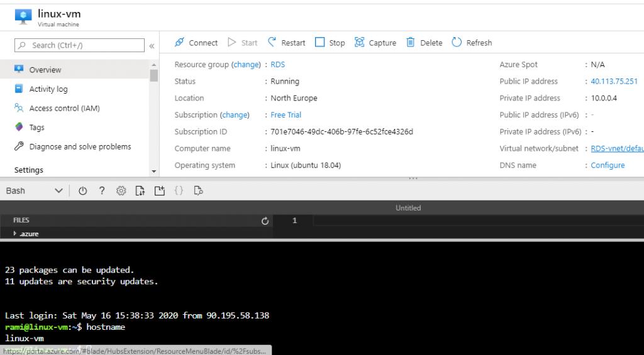
Task: Click the Last login terminal line
Action: 136,315
